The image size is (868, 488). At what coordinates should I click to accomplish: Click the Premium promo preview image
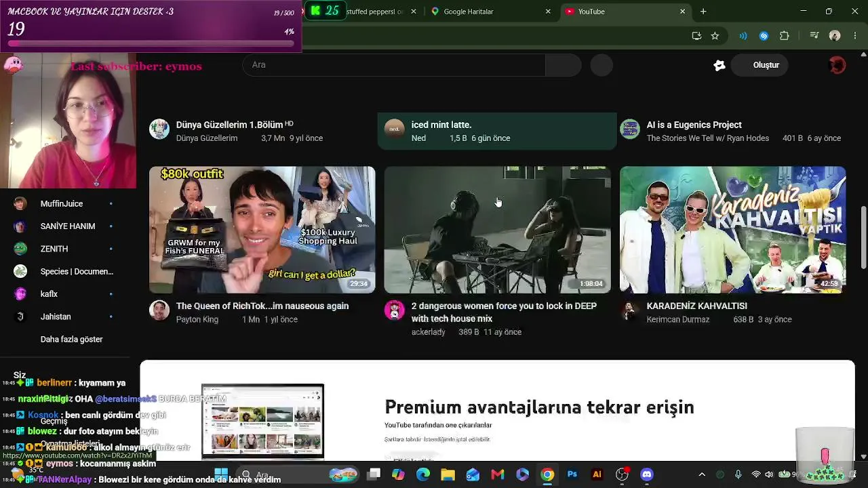262,421
